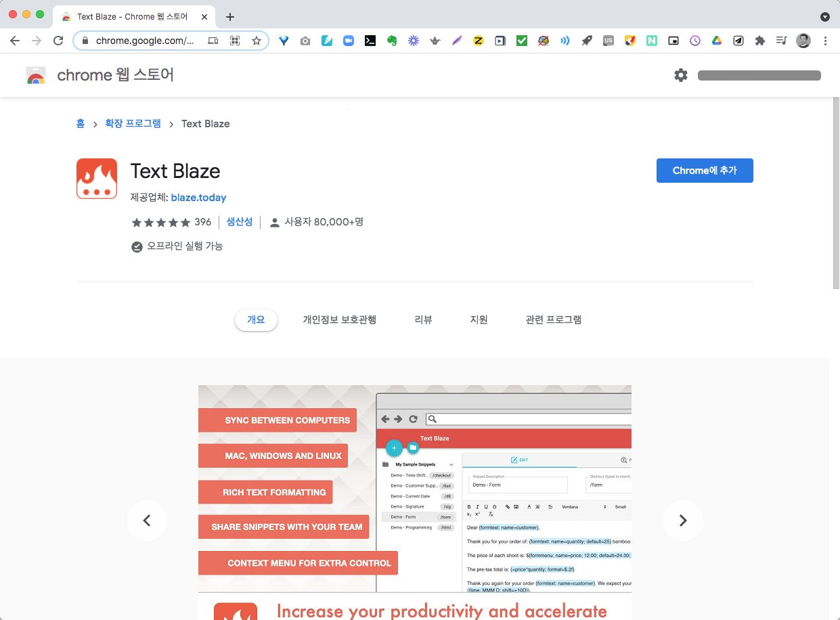This screenshot has height=620, width=840.
Task: Open the Google Drive extension icon
Action: click(717, 41)
